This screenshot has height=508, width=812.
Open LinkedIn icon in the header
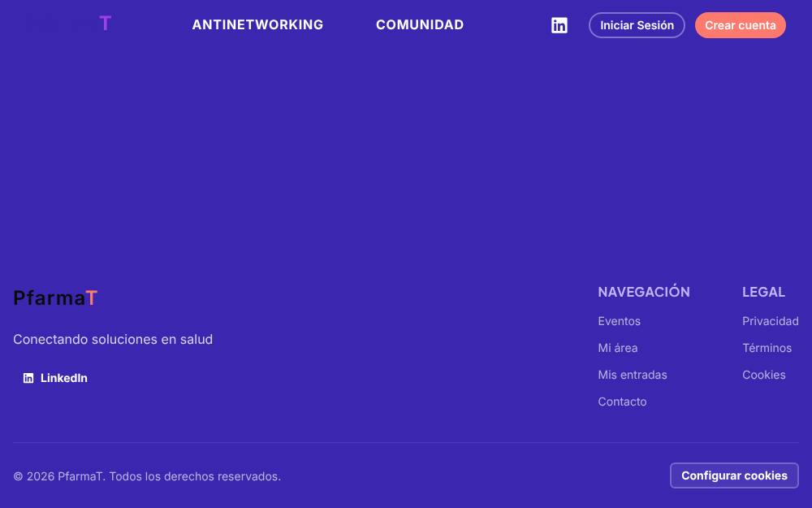[x=559, y=25]
